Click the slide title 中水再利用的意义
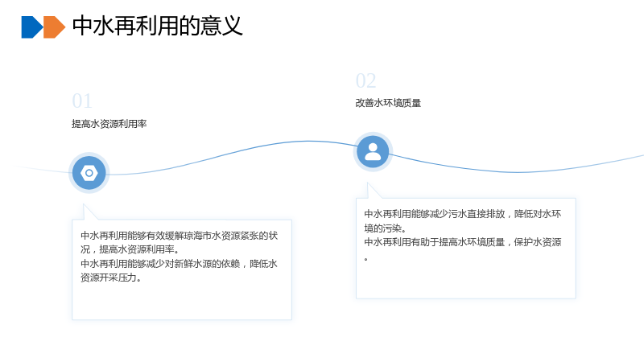Screen dimensions: 644x362 click(157, 26)
